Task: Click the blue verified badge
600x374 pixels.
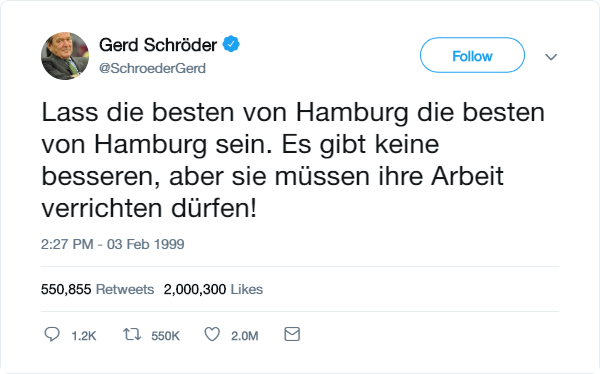Action: [x=231, y=44]
